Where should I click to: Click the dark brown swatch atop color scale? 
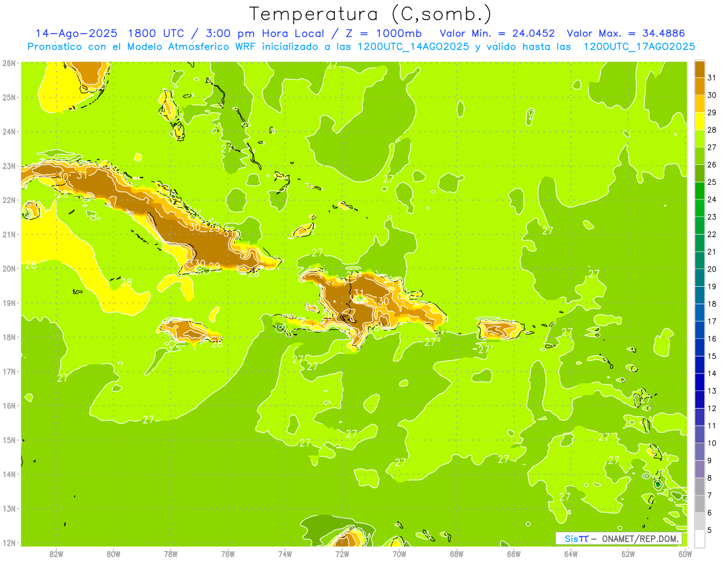pos(699,69)
